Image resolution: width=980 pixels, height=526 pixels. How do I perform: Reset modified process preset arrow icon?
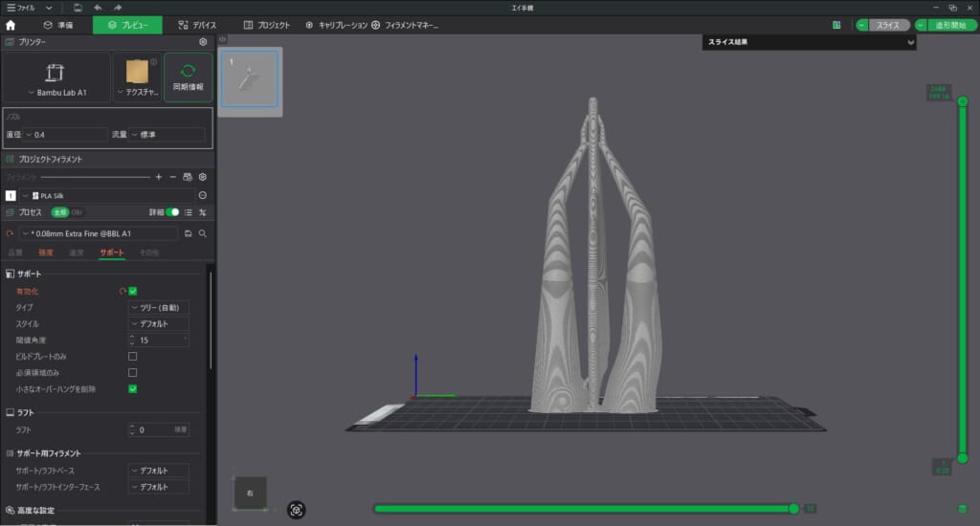10,233
